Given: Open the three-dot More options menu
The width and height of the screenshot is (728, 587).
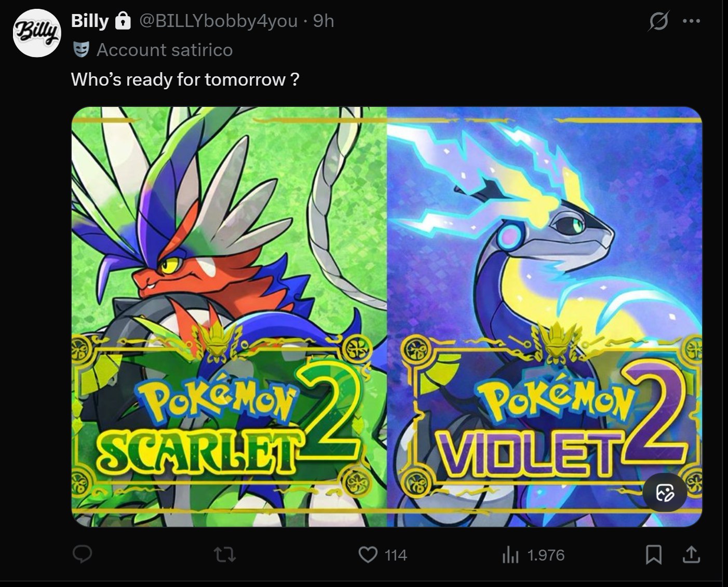Looking at the screenshot, I should click(x=692, y=21).
